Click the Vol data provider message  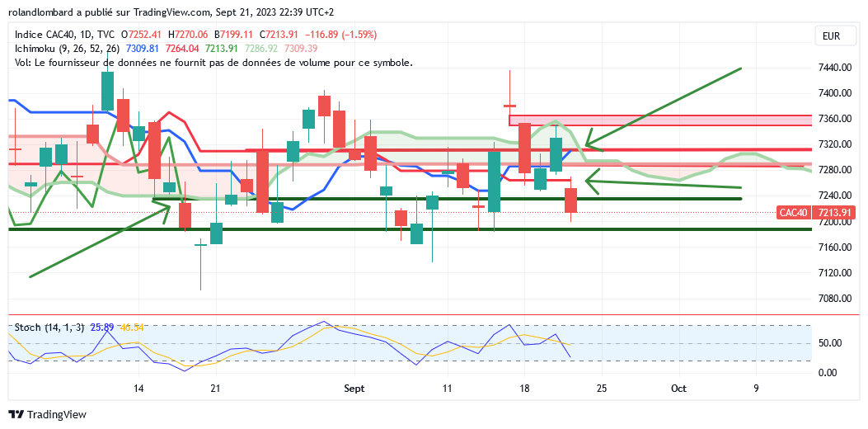tap(213, 63)
